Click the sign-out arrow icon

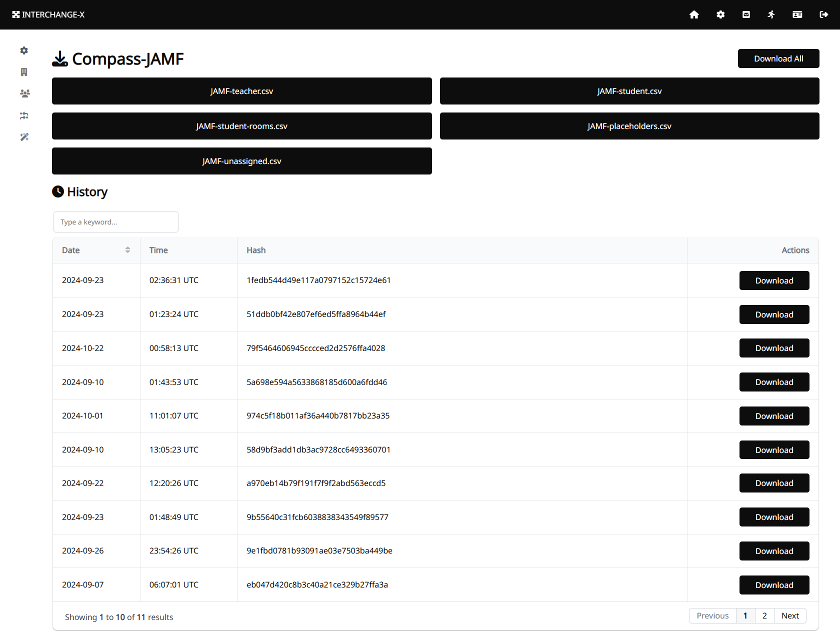824,14
